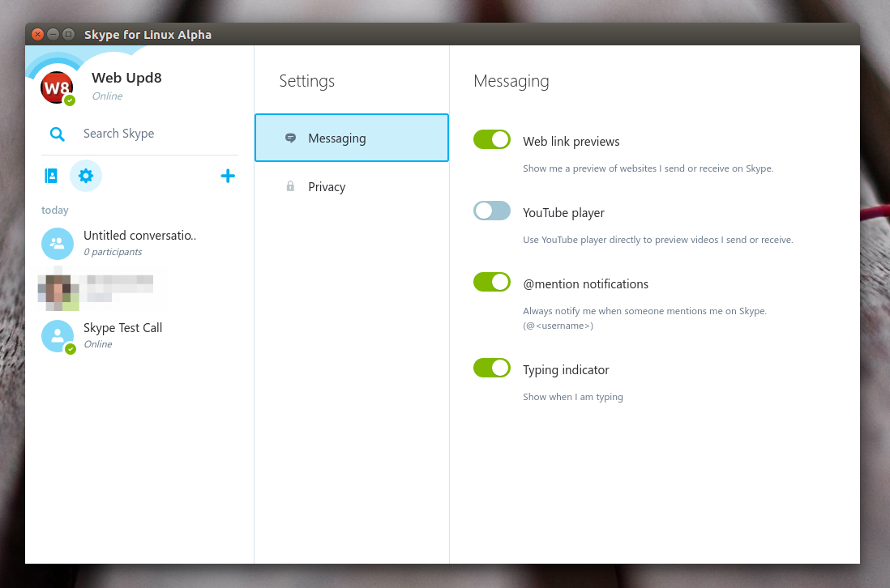Open Skype search with the magnifier icon

57,134
